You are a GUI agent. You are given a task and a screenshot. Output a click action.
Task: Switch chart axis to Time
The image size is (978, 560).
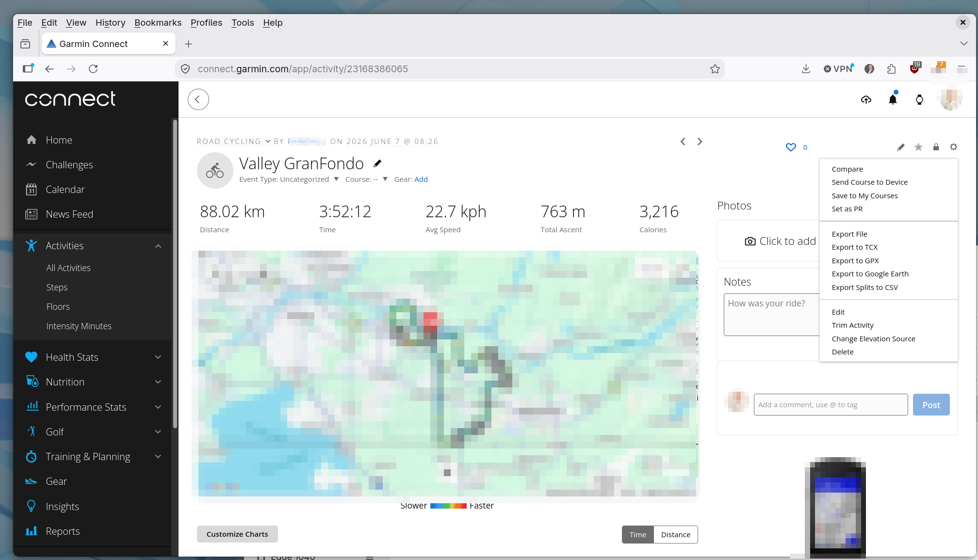pos(638,534)
